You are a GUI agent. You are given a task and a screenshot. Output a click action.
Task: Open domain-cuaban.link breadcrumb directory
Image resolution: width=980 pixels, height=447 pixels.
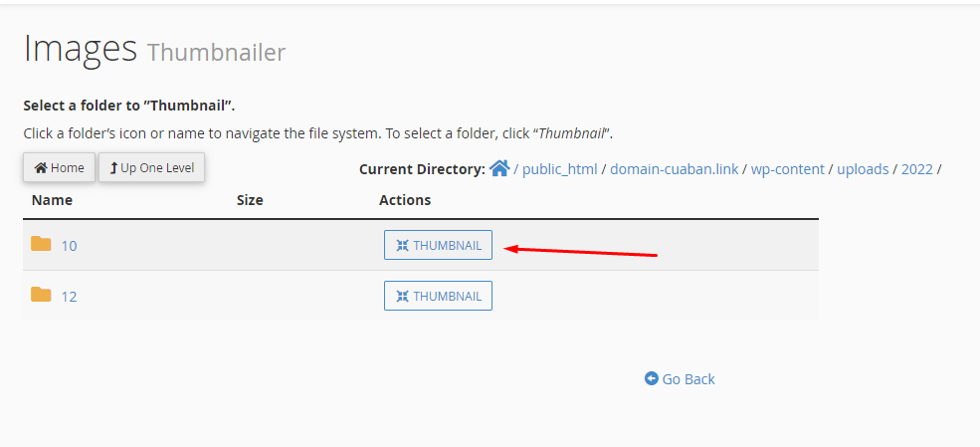[675, 169]
